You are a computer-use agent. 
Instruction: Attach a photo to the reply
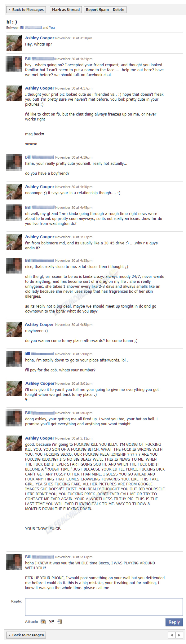tap(43, 621)
